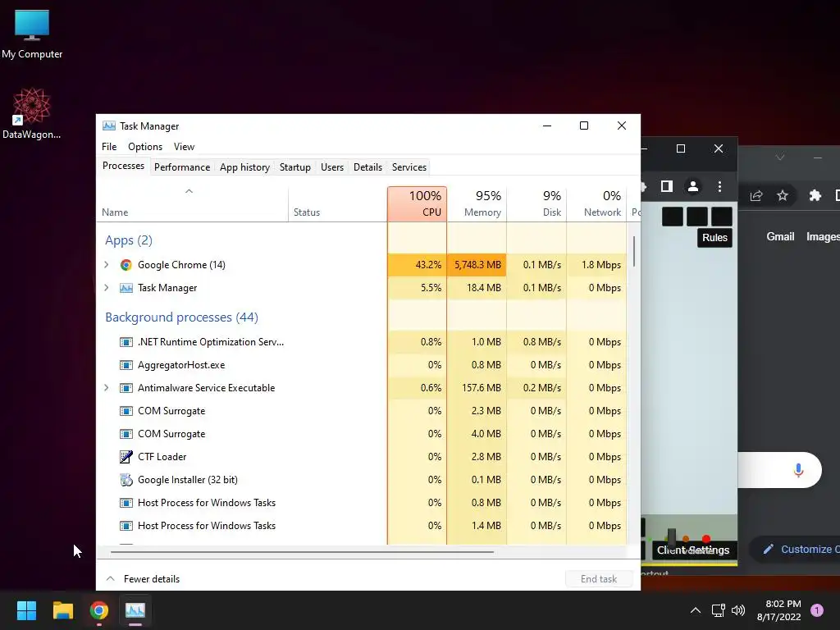
Task: Open the Windows Start button
Action: (26, 610)
